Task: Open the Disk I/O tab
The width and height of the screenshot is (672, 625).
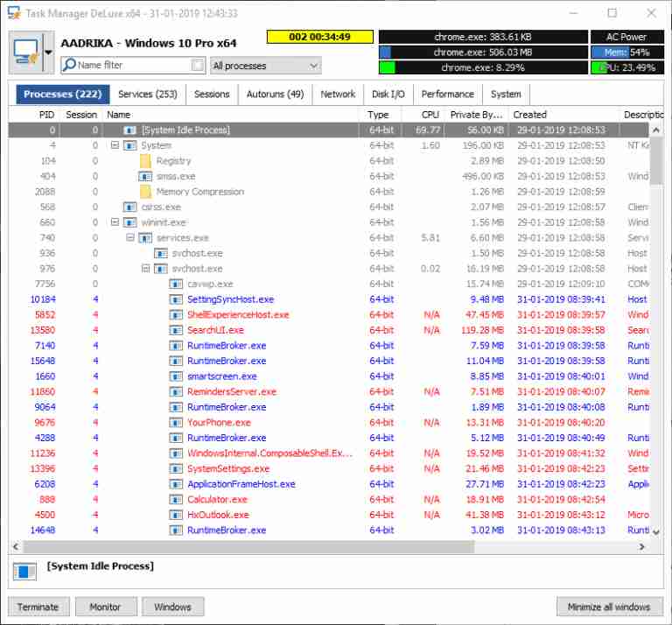Action: pos(388,95)
